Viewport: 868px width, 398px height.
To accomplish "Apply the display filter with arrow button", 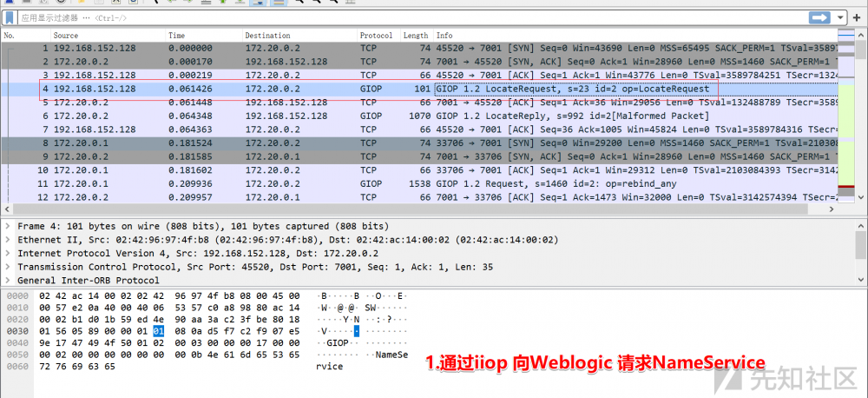I will coord(819,17).
